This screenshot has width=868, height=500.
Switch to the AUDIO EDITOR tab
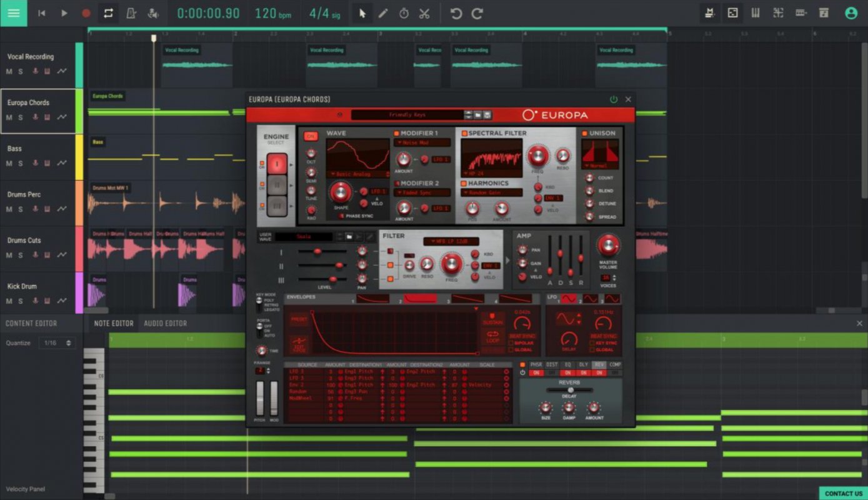click(165, 323)
